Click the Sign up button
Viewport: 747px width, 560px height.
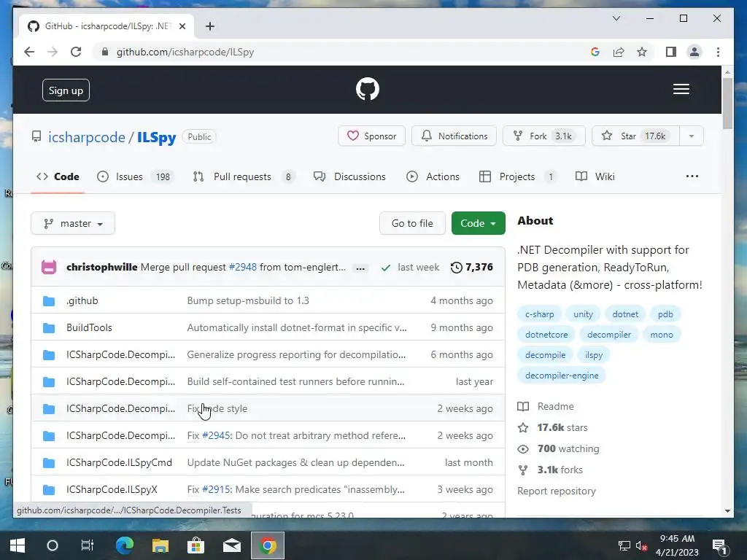click(66, 90)
